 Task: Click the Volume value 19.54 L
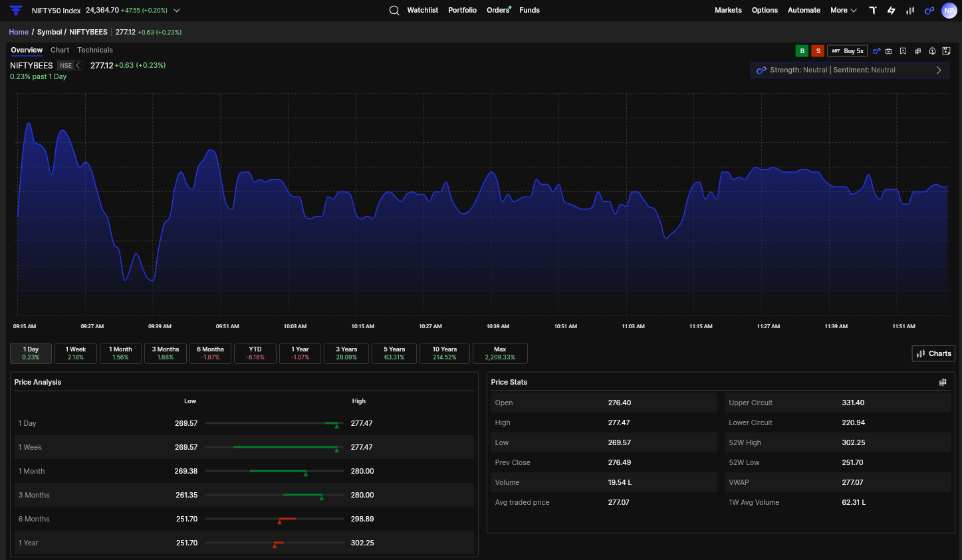[620, 482]
